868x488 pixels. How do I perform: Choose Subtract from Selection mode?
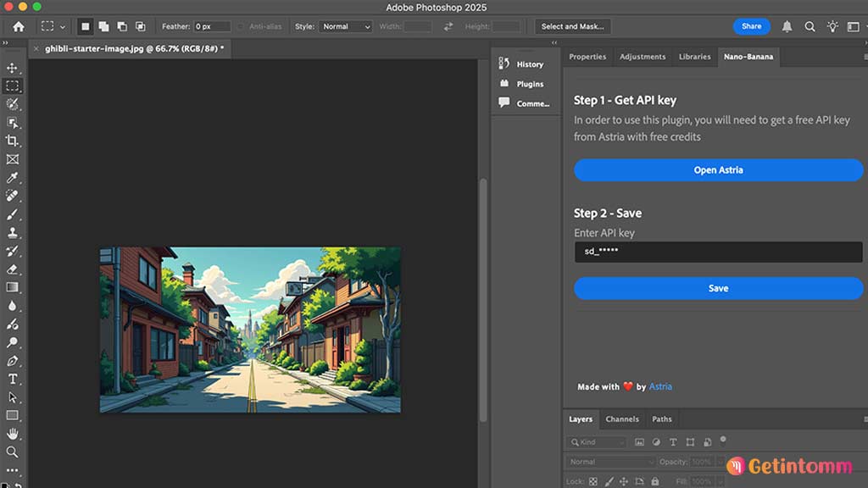(122, 26)
